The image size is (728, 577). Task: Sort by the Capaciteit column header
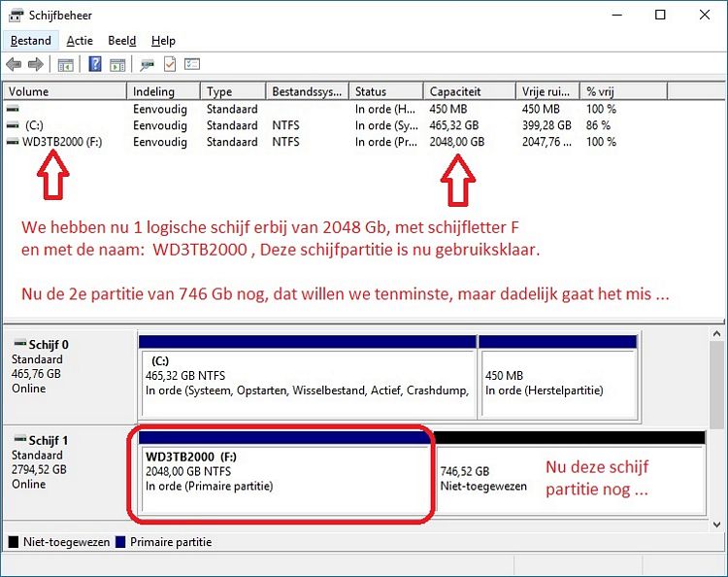(x=470, y=91)
